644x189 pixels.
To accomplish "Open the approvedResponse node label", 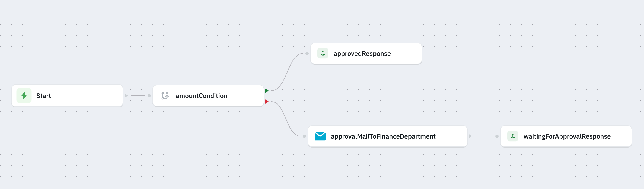I will coord(362,54).
